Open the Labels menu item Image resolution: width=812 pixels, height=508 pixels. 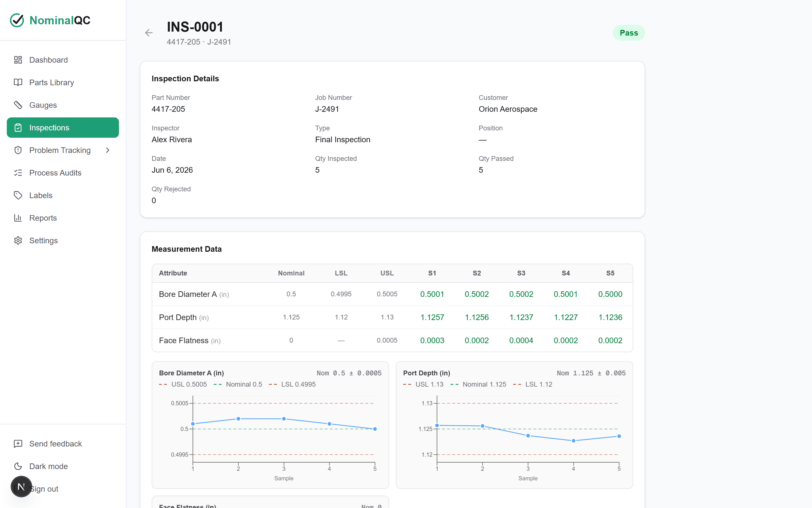point(63,195)
